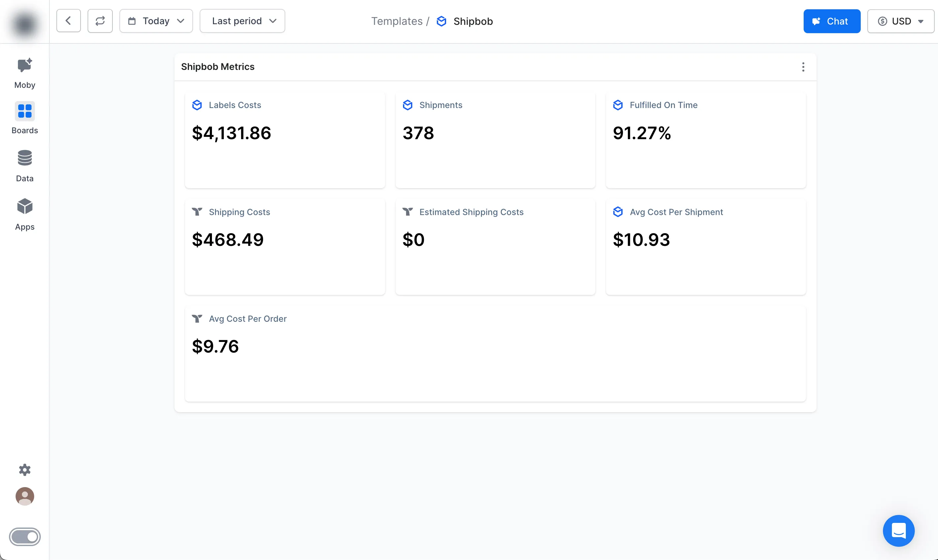Go back with left arrow button
The width and height of the screenshot is (938, 560).
68,21
